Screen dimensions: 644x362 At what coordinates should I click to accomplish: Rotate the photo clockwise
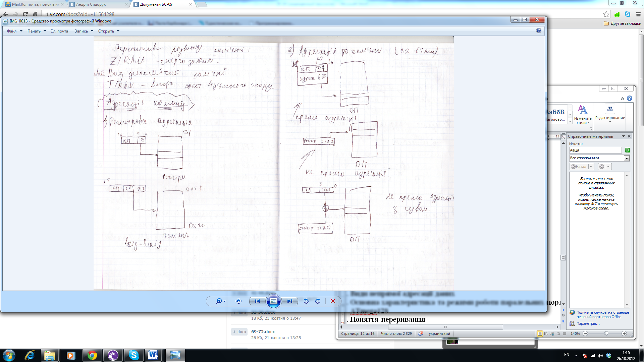tap(317, 301)
